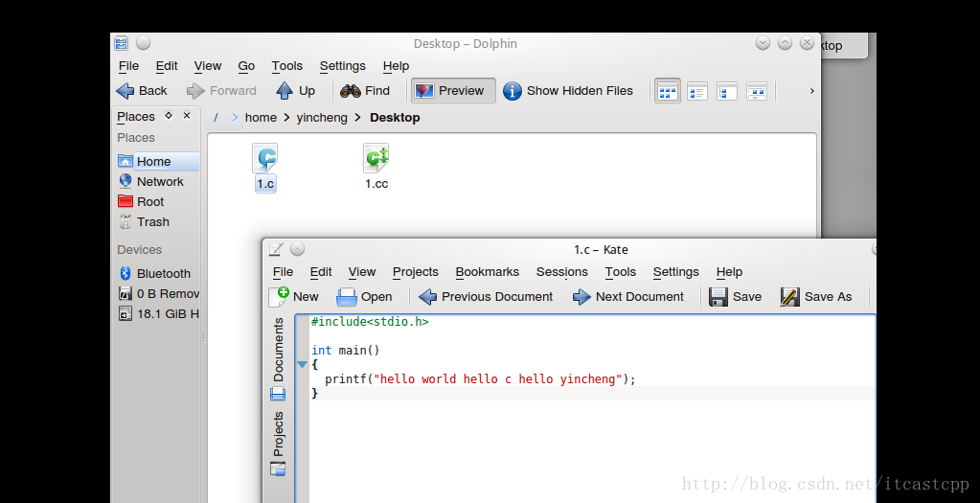Navigate to yincheng in breadcrumb

coord(322,118)
